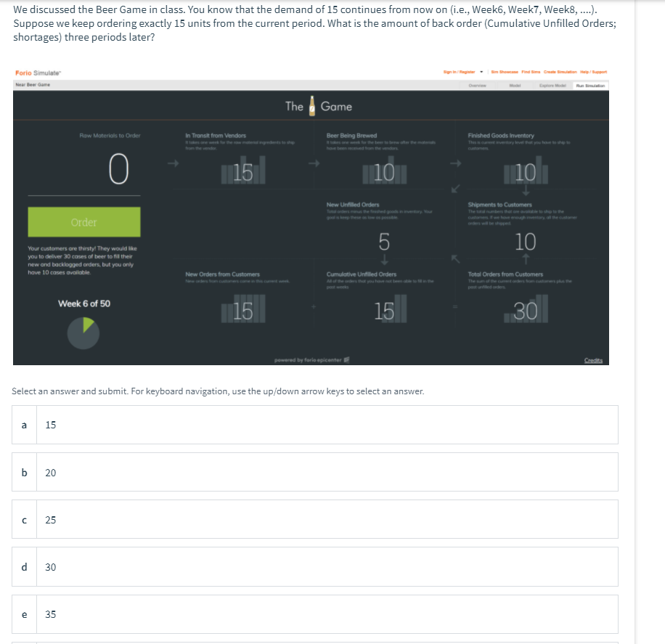Viewport: 665px width, 644px height.
Task: Click the New Orders from Customers value 15
Action: tap(243, 311)
